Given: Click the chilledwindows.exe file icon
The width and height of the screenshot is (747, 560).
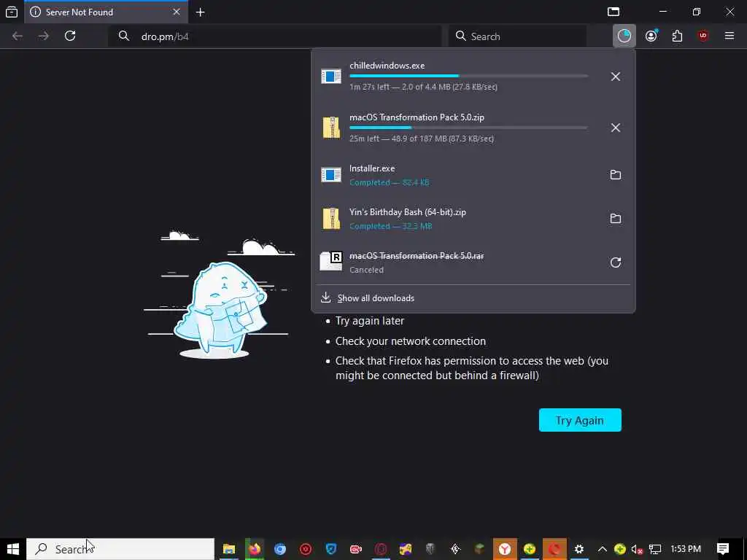Looking at the screenshot, I should coord(331,76).
